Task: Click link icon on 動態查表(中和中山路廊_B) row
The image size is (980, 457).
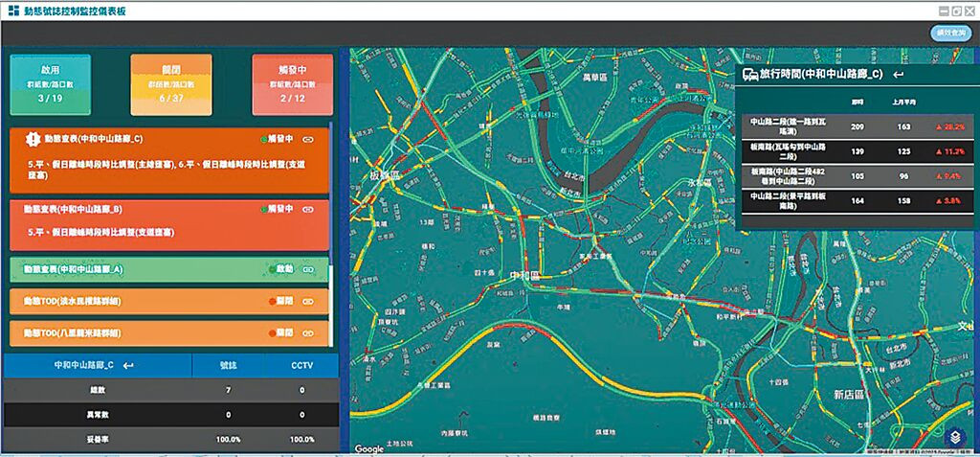Action: (x=308, y=208)
